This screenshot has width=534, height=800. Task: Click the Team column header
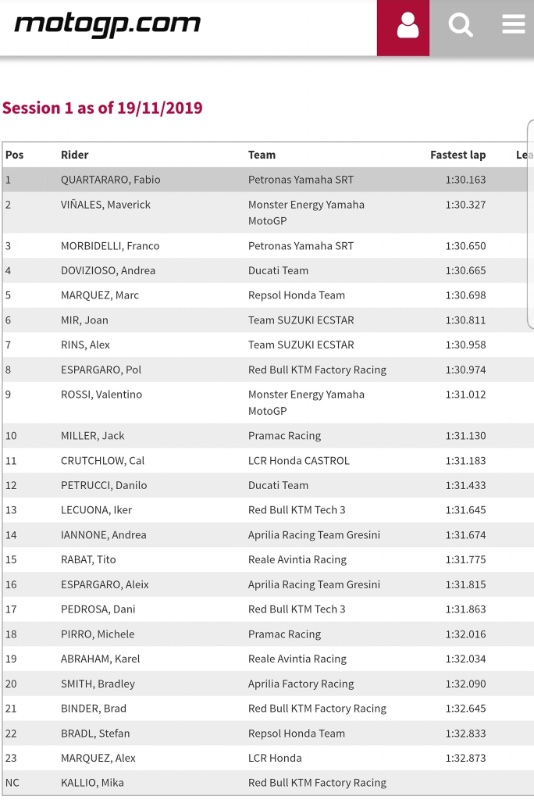tap(262, 155)
